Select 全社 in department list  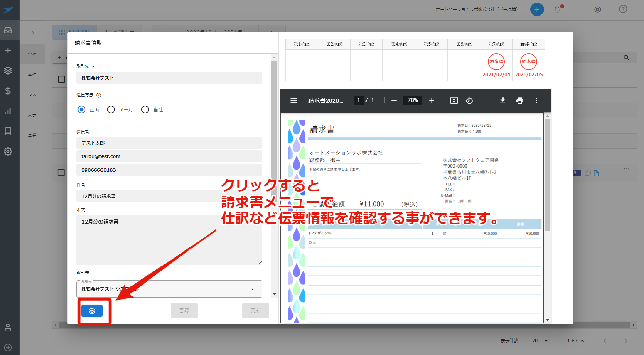coord(32,54)
